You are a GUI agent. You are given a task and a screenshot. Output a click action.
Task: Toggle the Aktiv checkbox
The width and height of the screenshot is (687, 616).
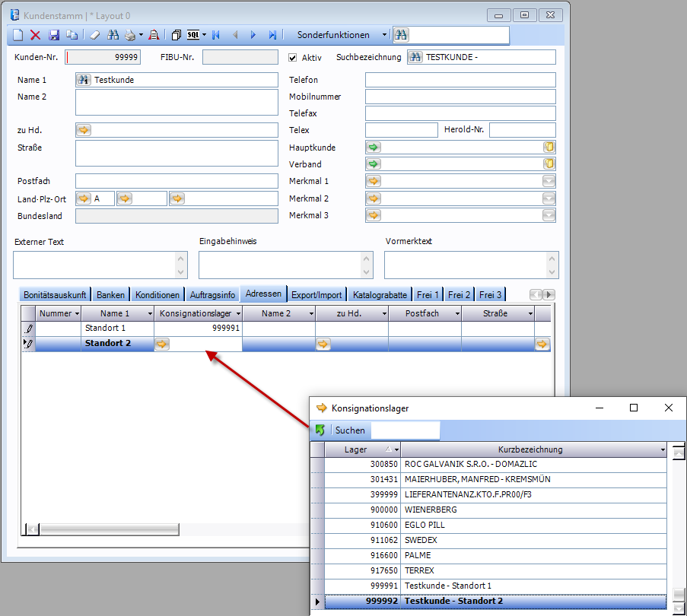[x=293, y=57]
